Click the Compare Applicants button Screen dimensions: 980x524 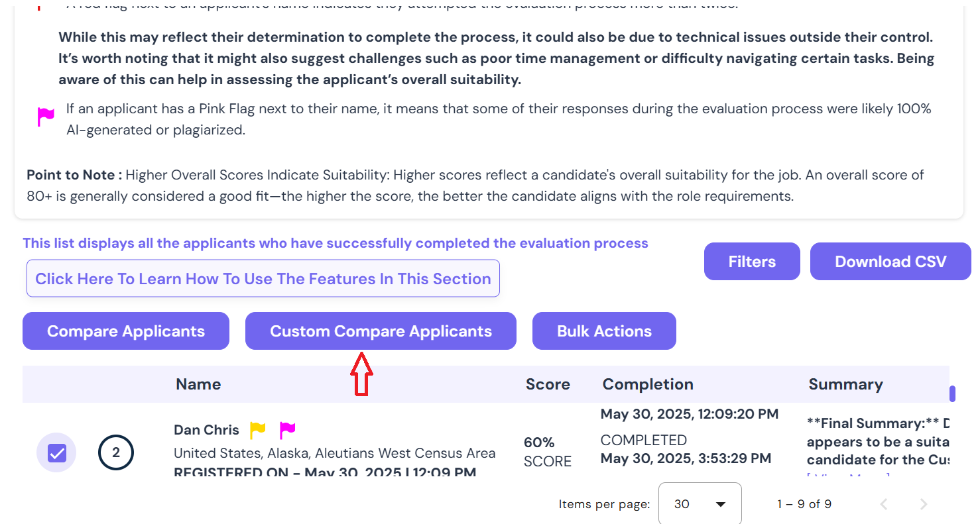[126, 331]
